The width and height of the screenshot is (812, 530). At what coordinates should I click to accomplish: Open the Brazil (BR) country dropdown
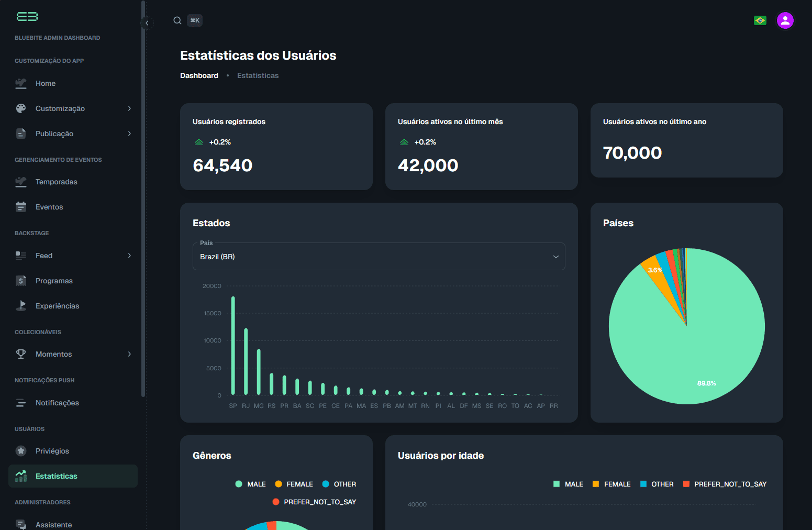(x=379, y=257)
